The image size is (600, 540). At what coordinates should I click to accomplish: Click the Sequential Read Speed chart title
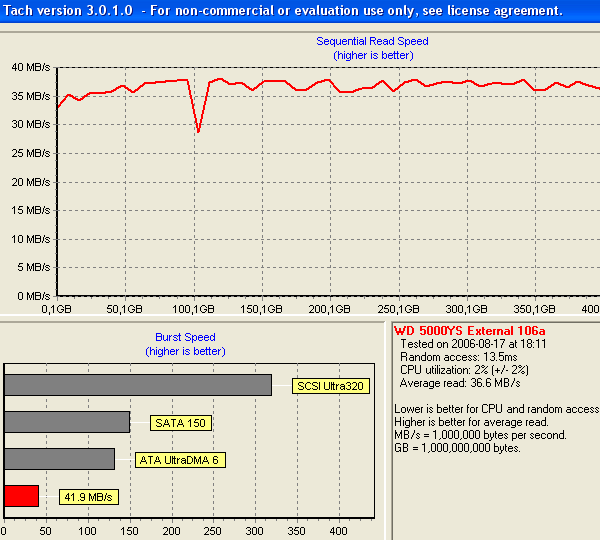(372, 41)
